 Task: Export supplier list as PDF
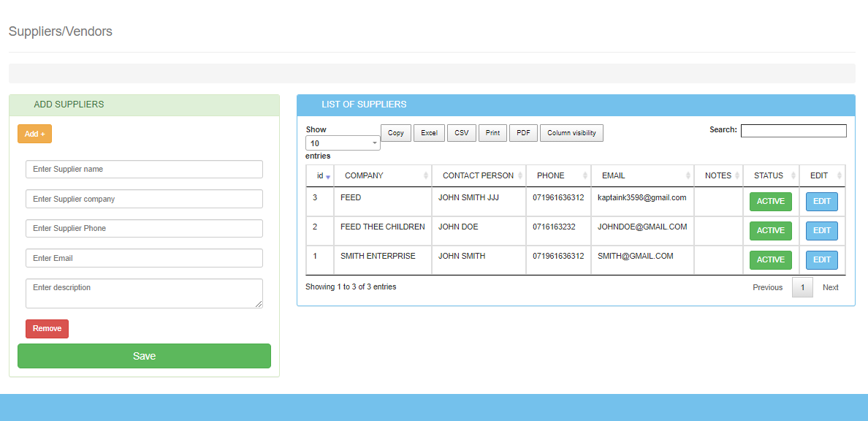(523, 133)
